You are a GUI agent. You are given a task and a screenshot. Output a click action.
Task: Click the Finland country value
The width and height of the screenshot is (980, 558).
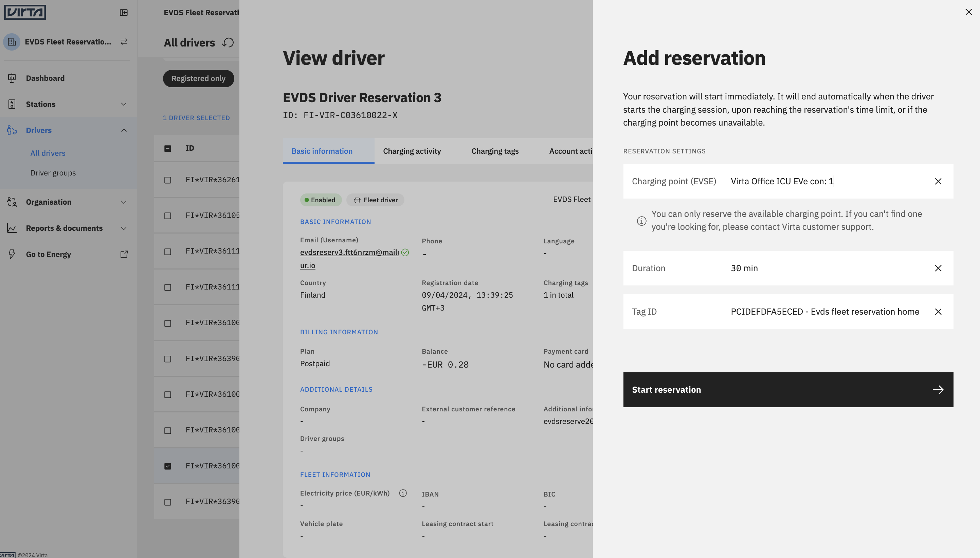312,295
